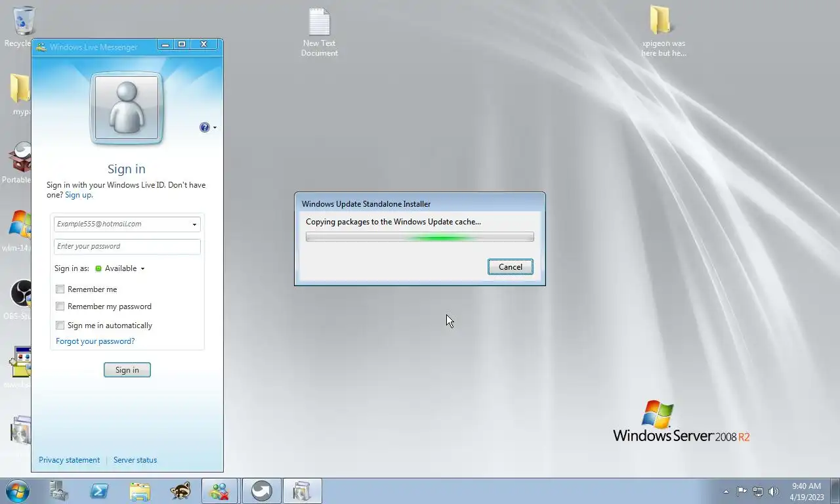Open the volume speaker icon in tray

774,491
